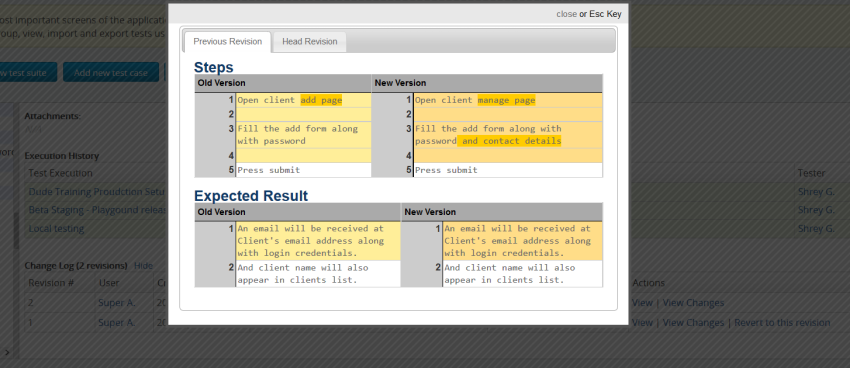Click the Attachments label

(x=53, y=116)
